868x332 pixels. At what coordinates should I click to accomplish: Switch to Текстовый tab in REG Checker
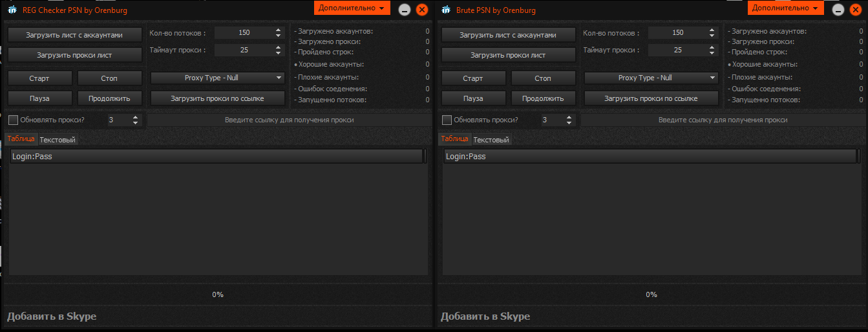pyautogui.click(x=58, y=140)
